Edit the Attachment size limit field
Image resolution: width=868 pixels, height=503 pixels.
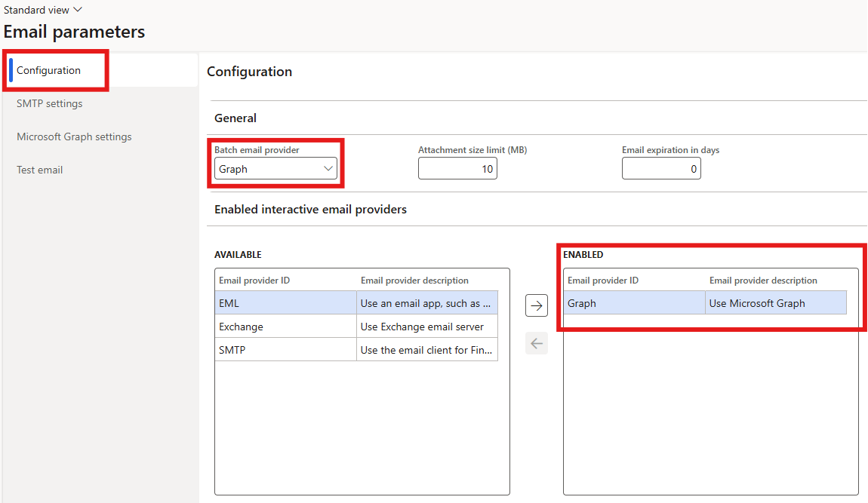[458, 169]
